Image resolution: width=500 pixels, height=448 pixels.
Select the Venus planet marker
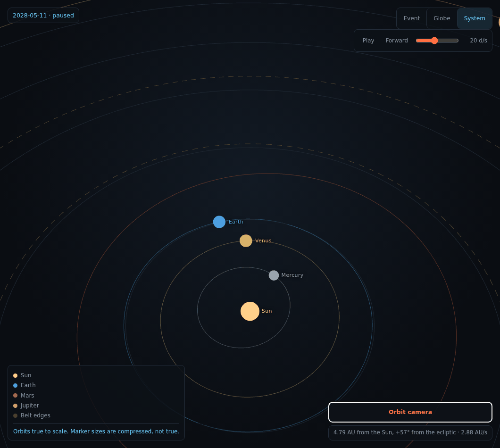[246, 241]
